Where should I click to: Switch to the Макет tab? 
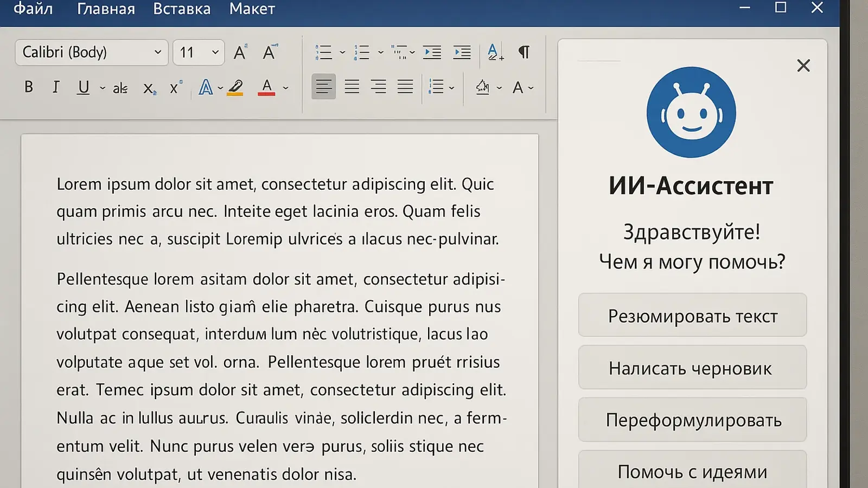click(x=252, y=9)
